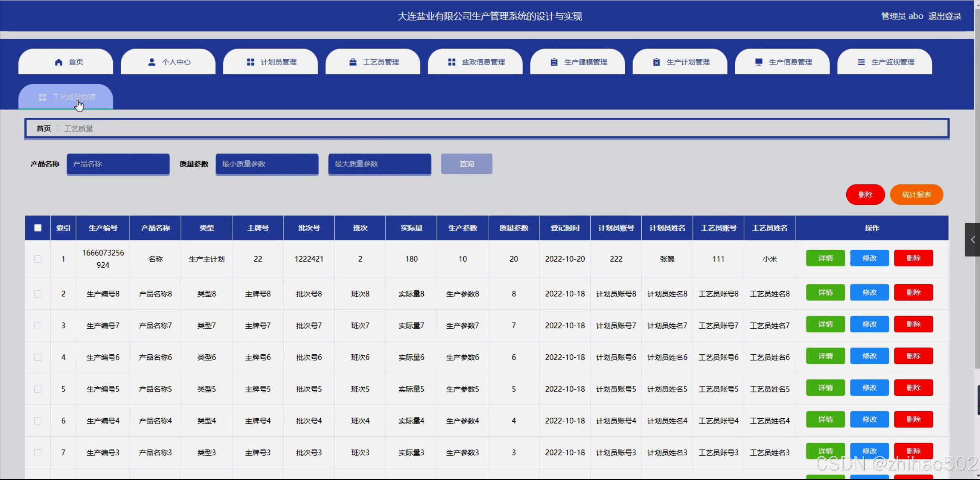980x480 pixels.
Task: Toggle the select-all checkbox in the table header
Action: (38, 228)
